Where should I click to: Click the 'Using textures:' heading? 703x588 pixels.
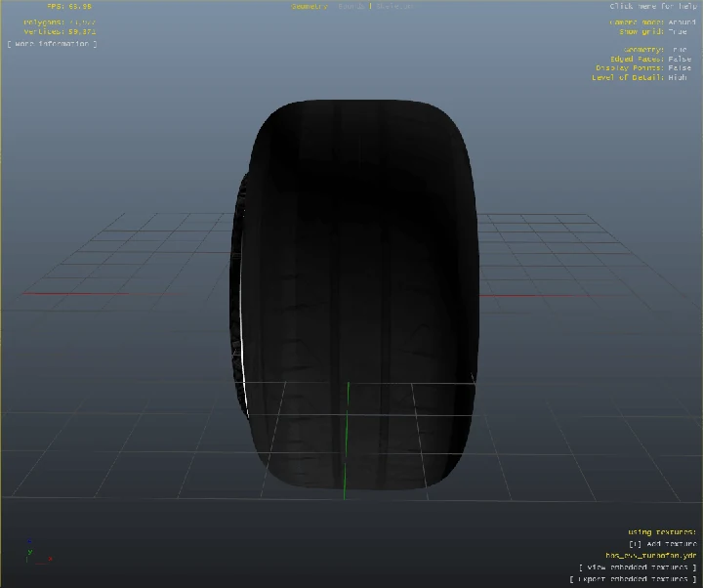[662, 532]
